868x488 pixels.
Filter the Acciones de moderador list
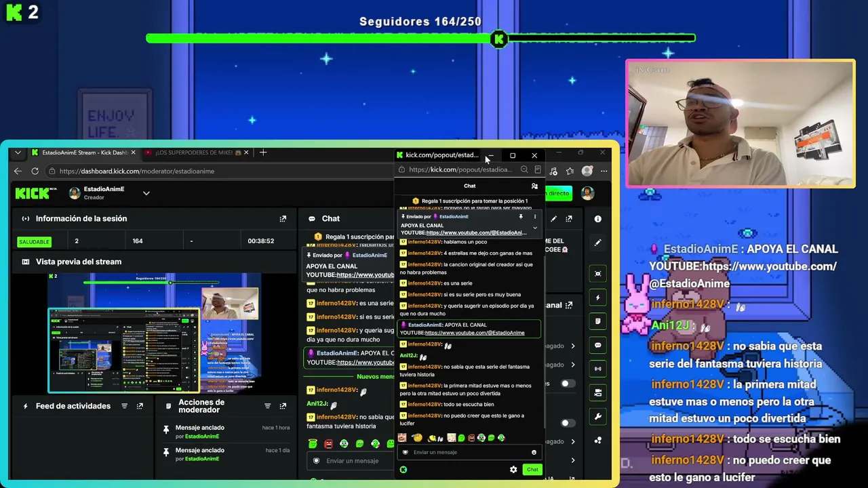coord(267,406)
